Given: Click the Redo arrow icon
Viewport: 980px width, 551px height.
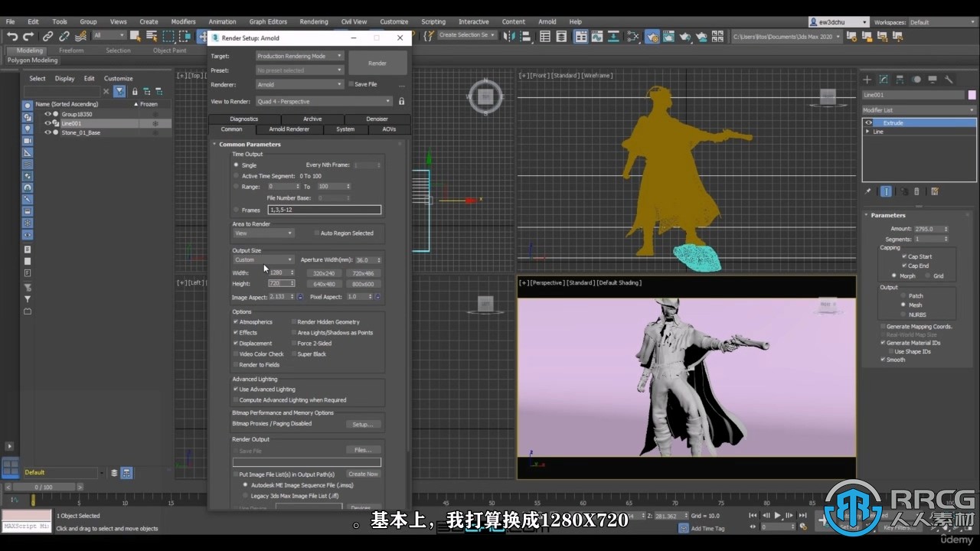Looking at the screenshot, I should coord(28,36).
